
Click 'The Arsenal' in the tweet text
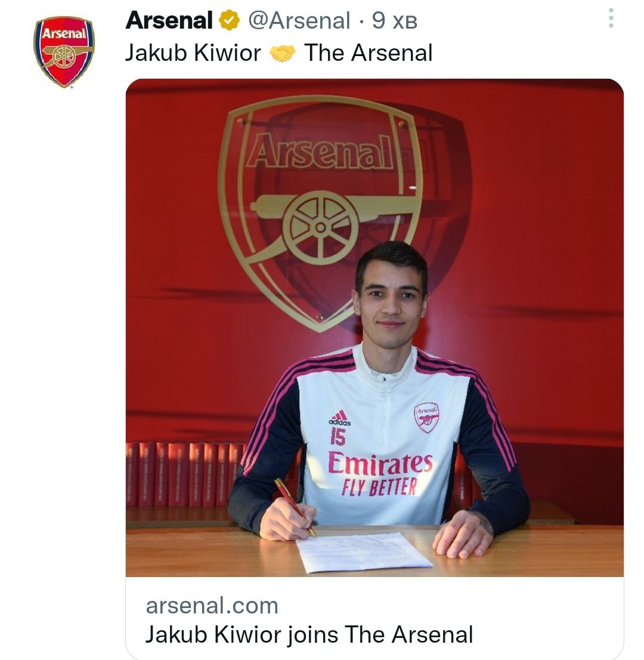point(368,53)
